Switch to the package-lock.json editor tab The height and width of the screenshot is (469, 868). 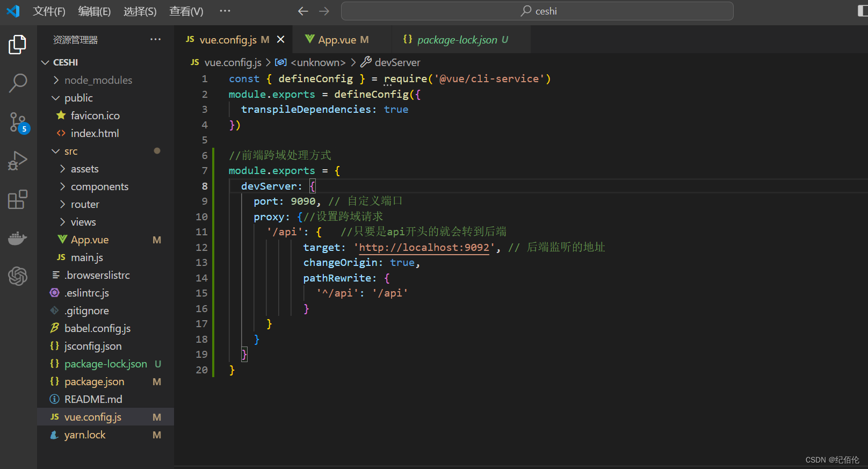click(461, 40)
